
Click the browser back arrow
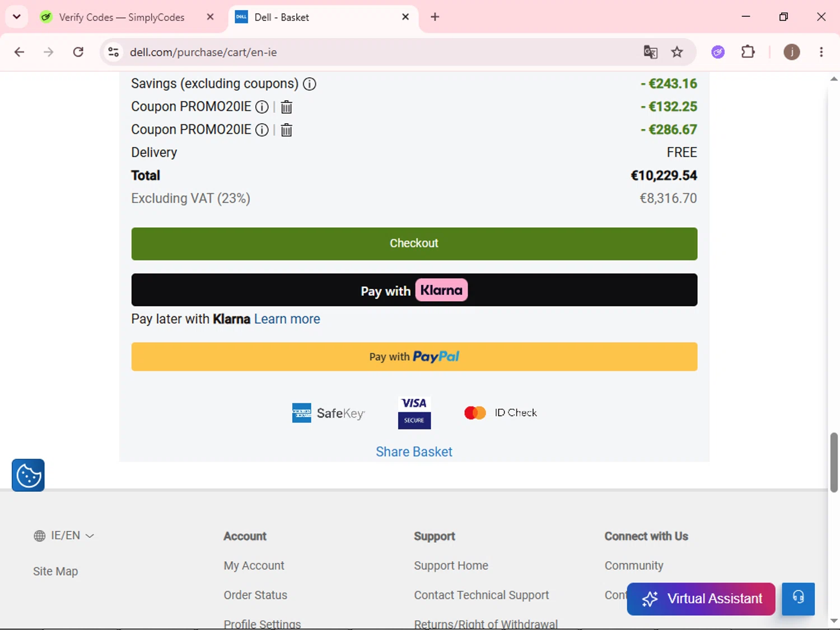(x=20, y=52)
